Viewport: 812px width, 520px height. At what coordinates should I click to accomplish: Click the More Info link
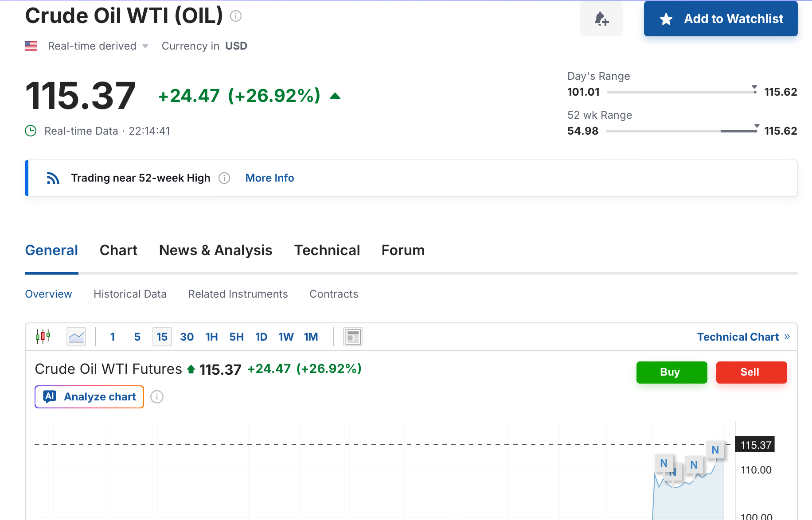pos(269,178)
